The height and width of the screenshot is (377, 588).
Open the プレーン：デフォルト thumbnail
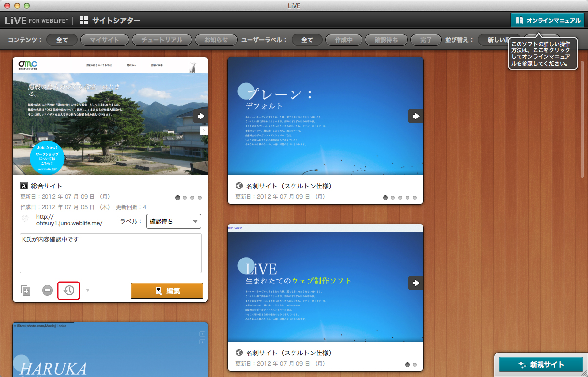(325, 116)
